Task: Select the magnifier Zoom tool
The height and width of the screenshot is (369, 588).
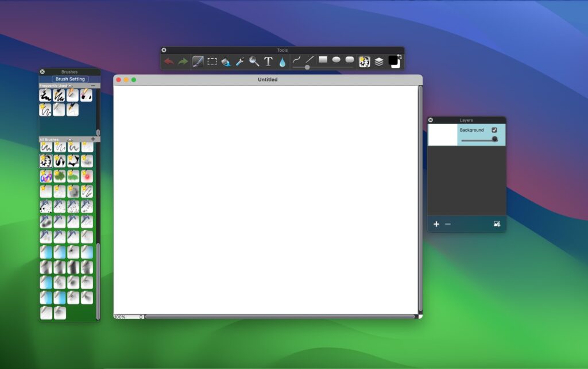Action: click(x=254, y=60)
